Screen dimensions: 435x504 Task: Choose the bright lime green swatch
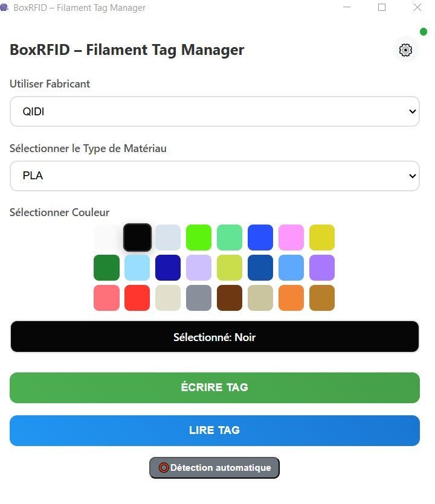pos(199,237)
